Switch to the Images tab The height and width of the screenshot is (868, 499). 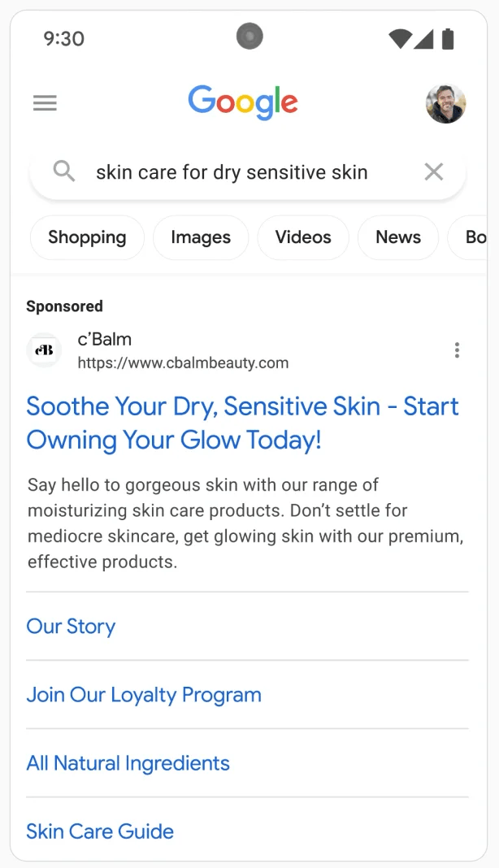[200, 237]
